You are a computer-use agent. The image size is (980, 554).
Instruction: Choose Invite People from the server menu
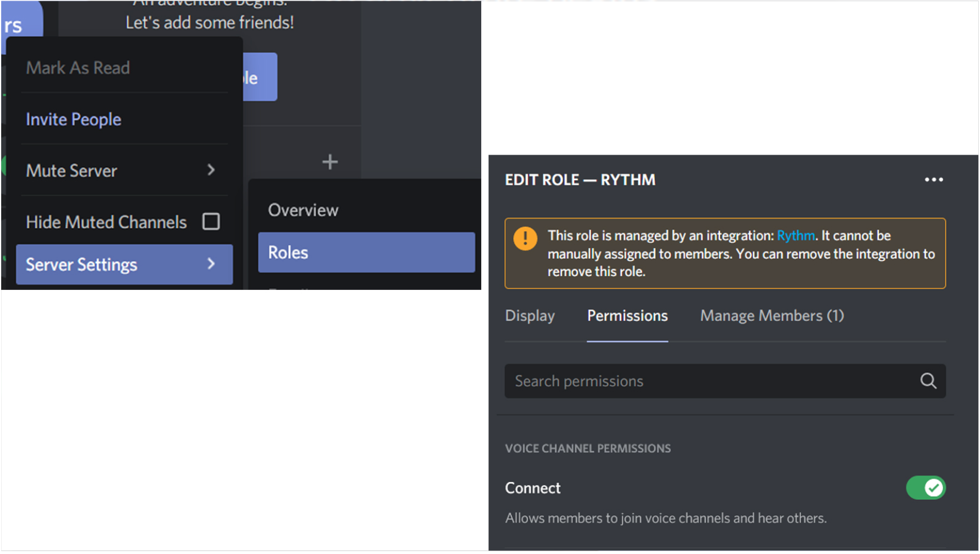click(74, 119)
